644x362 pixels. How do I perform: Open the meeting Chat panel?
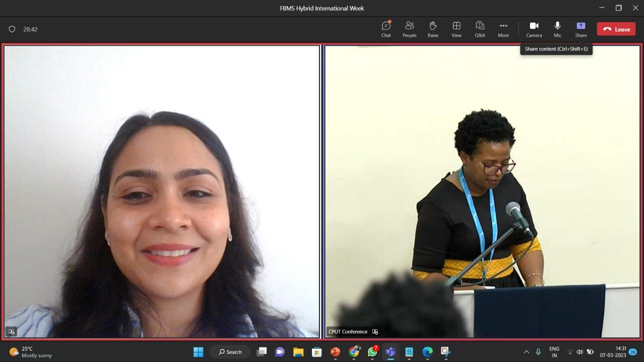click(x=386, y=29)
